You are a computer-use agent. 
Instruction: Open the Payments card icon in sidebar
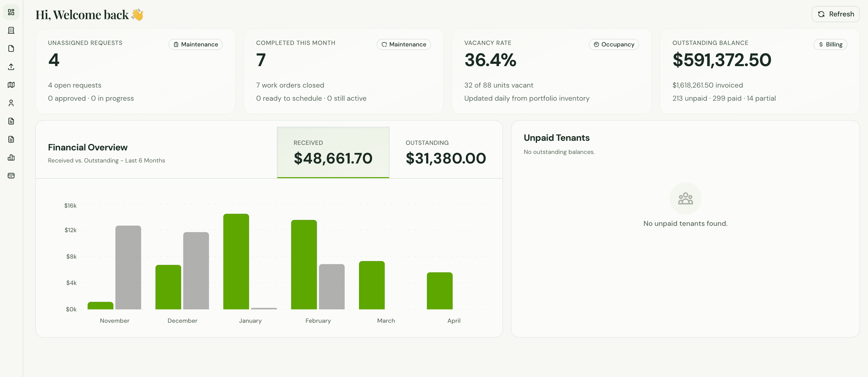11,175
